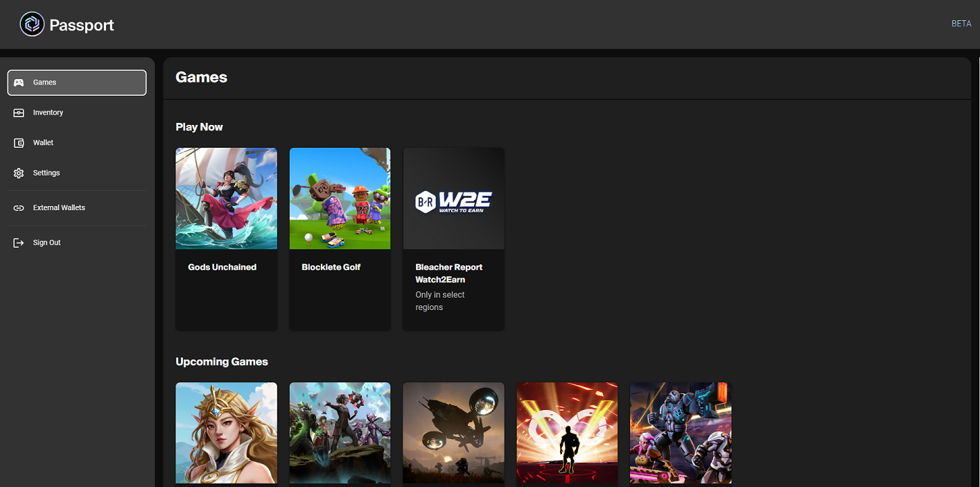The width and height of the screenshot is (980, 487).
Task: Select the upcoming game with hovering spaceship
Action: tap(454, 433)
